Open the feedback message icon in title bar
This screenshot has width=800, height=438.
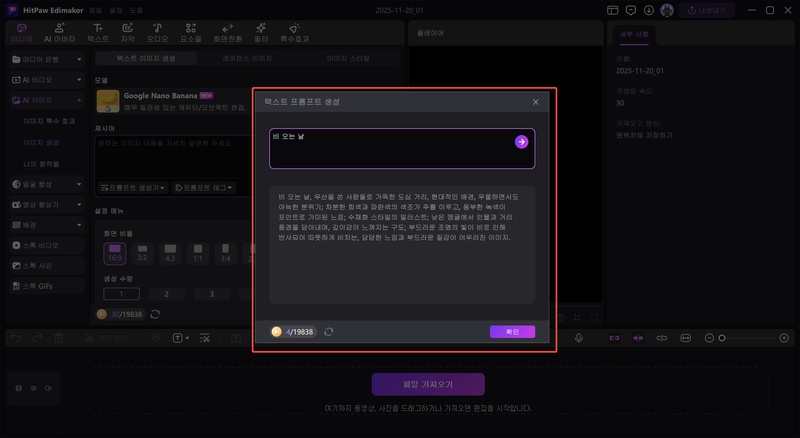[x=631, y=10]
